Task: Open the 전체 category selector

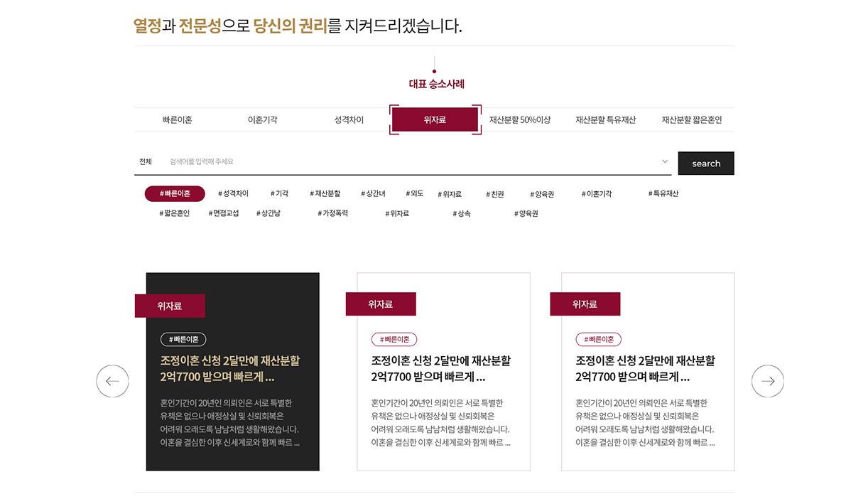Action: (x=146, y=162)
